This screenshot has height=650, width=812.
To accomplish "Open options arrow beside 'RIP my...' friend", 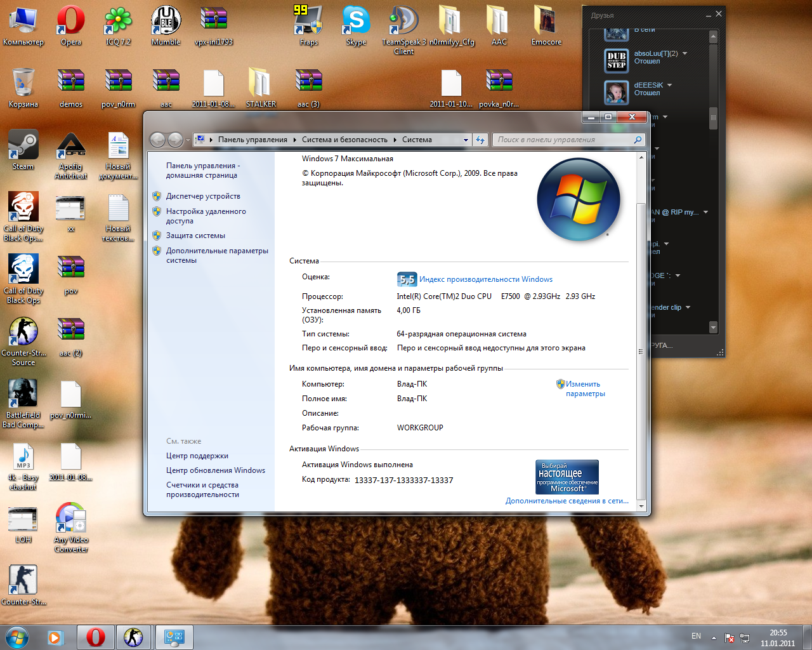I will (705, 212).
